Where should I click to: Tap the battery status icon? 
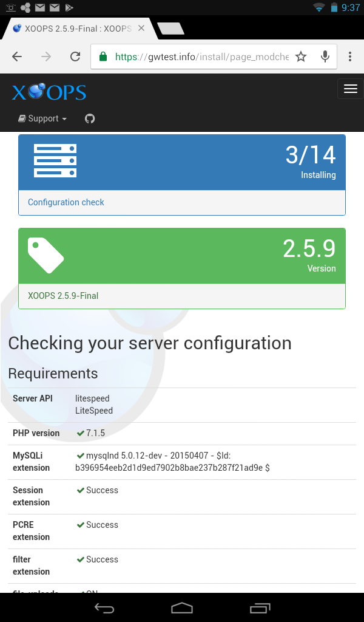pyautogui.click(x=334, y=7)
